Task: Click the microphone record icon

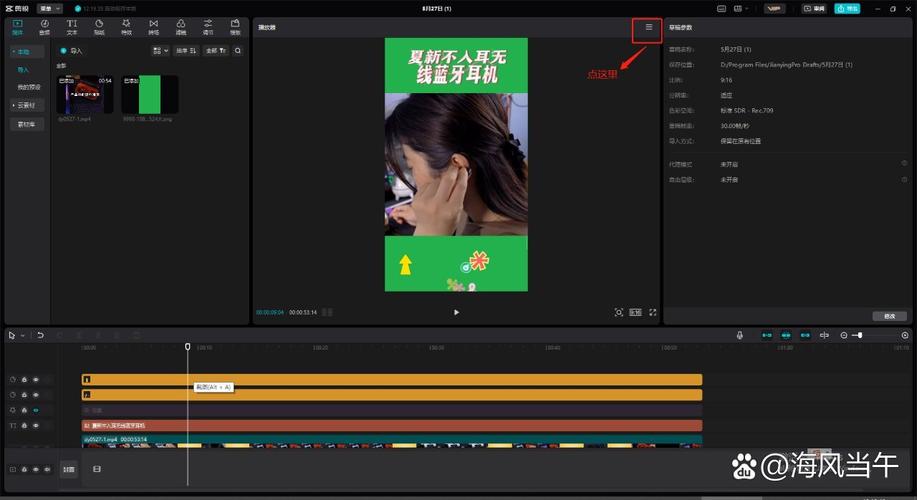Action: [740, 335]
